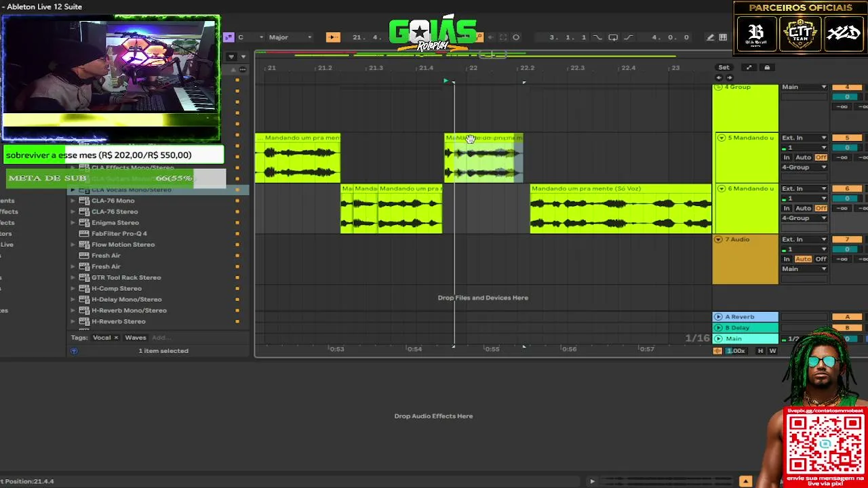The height and width of the screenshot is (488, 868).
Task: Click bar 22.3 on the beat-time ruler
Action: click(x=577, y=68)
